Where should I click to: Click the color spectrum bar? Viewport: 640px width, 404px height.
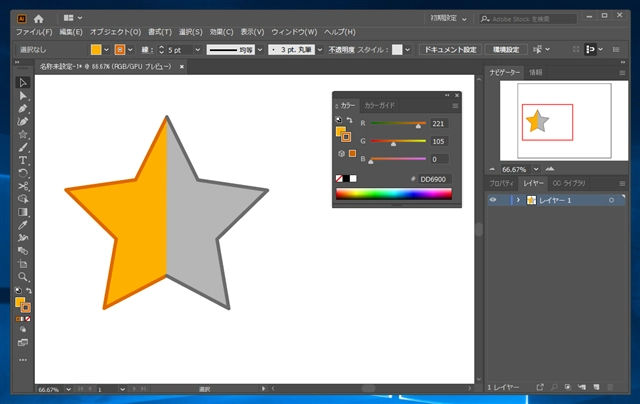point(393,194)
